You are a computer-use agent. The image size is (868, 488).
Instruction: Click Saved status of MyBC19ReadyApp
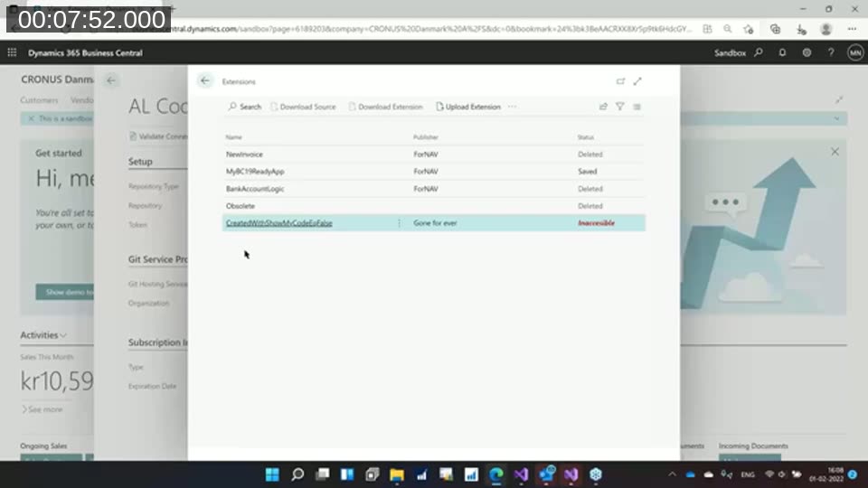coord(588,172)
